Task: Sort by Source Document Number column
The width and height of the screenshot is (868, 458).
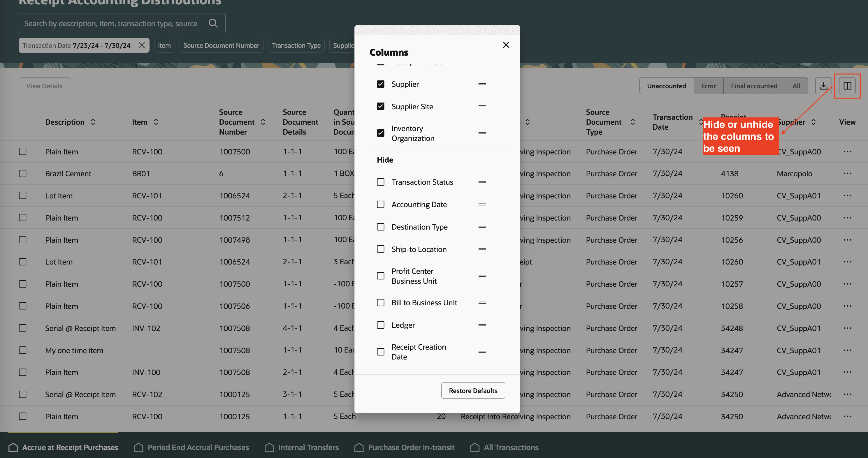Action: pos(263,122)
